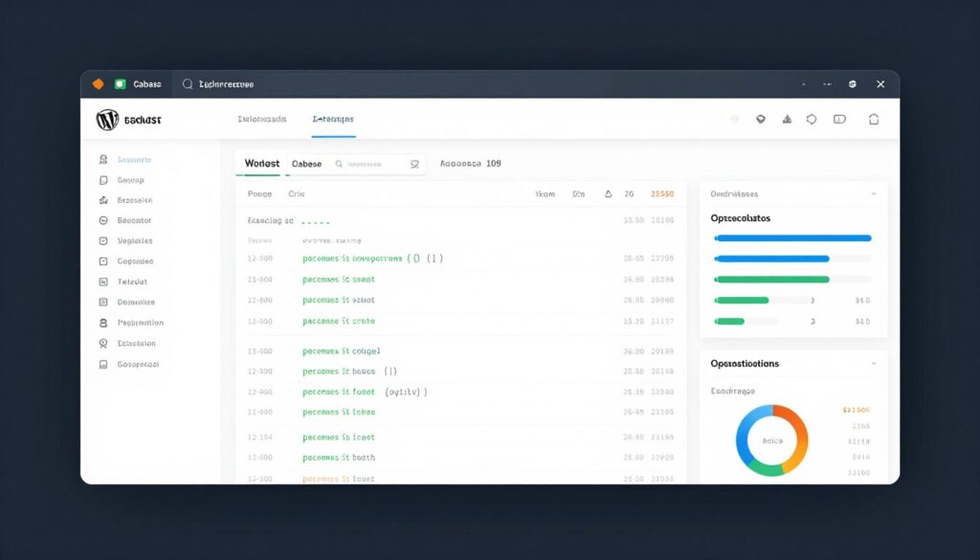Click the triangle warning icon in header toolbar
980x560 pixels.
coord(787,119)
